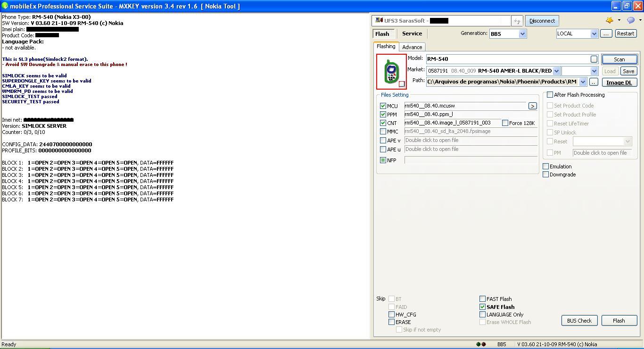The image size is (644, 349).
Task: Click the CNT file field rm540__08.40.image_l
Action: tap(452, 123)
